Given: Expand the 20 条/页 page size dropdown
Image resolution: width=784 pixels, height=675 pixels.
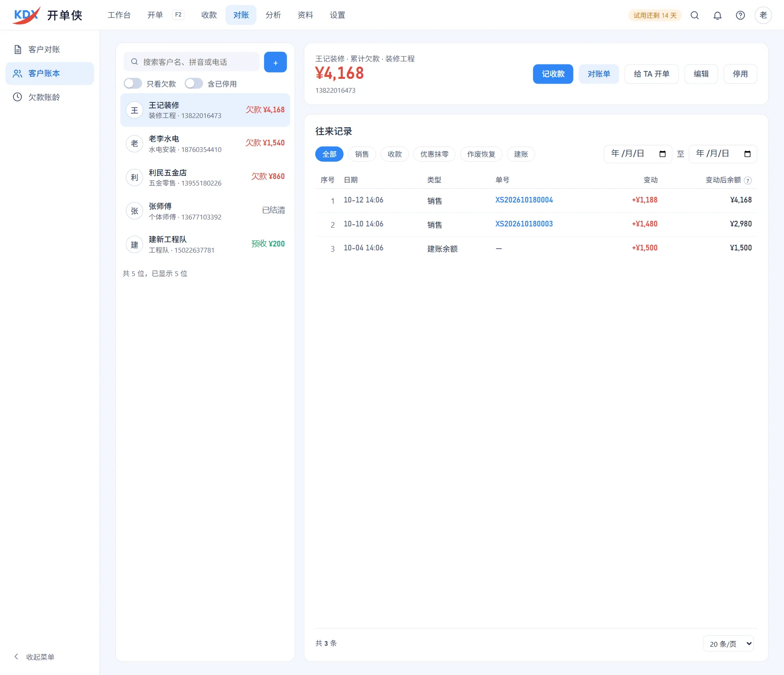Looking at the screenshot, I should tap(728, 644).
